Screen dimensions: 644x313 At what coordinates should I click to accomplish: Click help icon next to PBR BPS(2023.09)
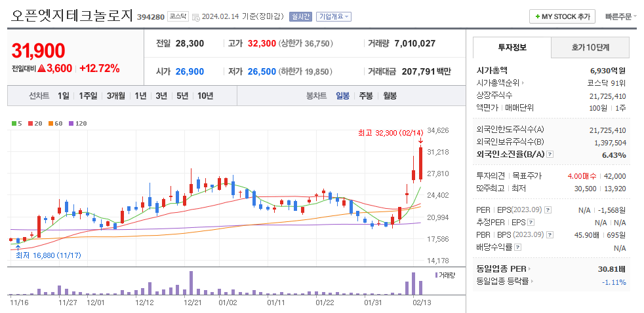[550, 235]
